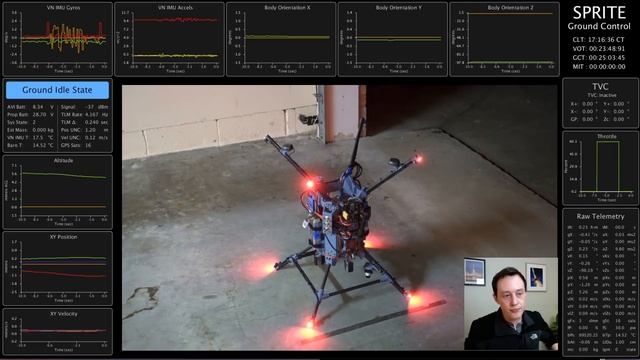Click the SPRITE title text
640x360 pixels.
(x=599, y=13)
